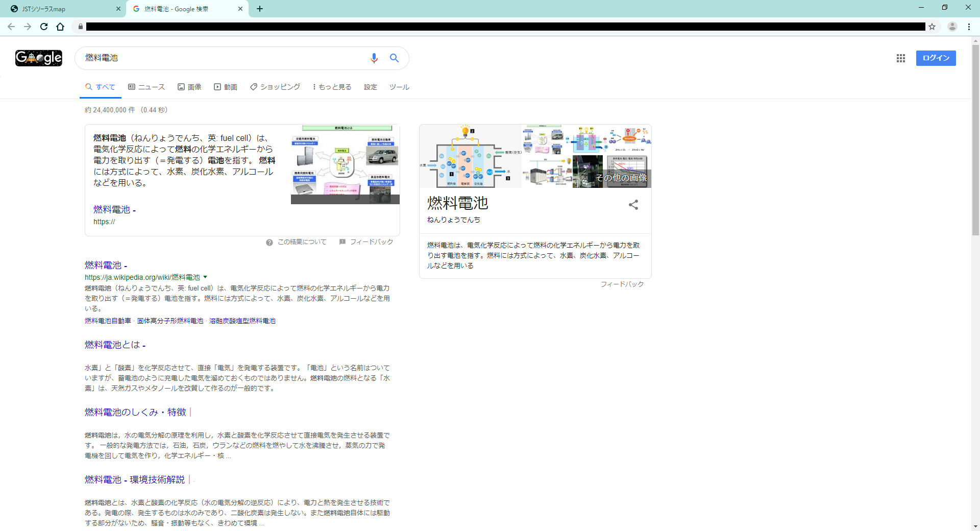Open the ツール options
This screenshot has width=980, height=531.
[x=399, y=87]
